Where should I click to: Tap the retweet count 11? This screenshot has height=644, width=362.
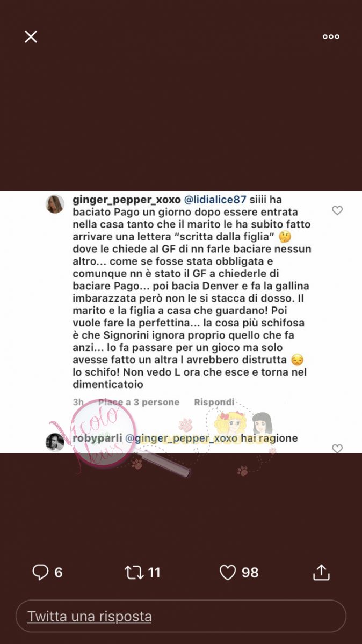coord(154,573)
